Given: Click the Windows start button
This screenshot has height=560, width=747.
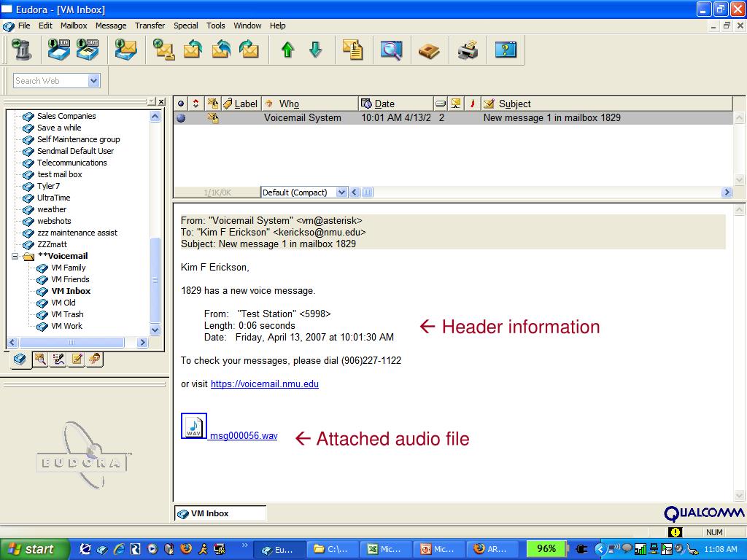Looking at the screenshot, I should pos(34,549).
